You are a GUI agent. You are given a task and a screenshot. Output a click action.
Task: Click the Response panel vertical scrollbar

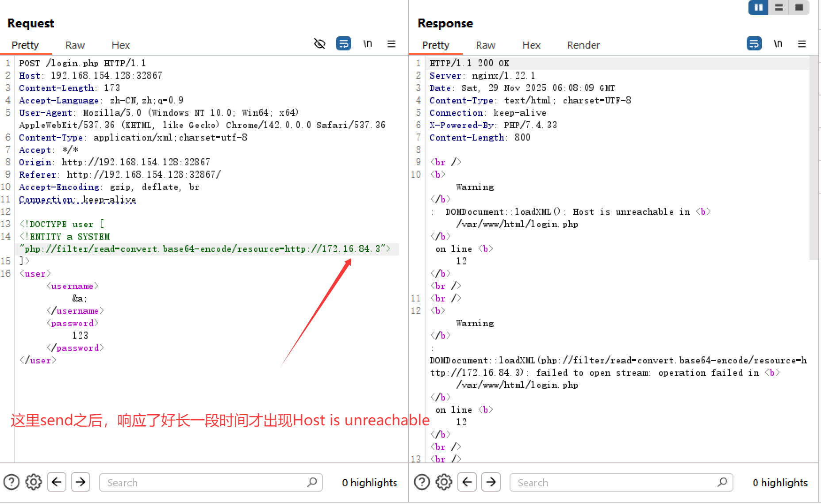click(x=813, y=159)
